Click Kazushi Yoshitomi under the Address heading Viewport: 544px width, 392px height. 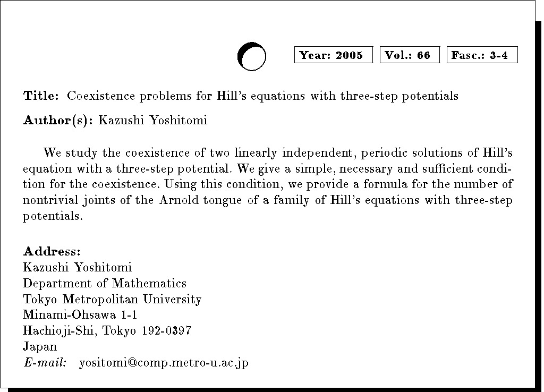pos(77,267)
